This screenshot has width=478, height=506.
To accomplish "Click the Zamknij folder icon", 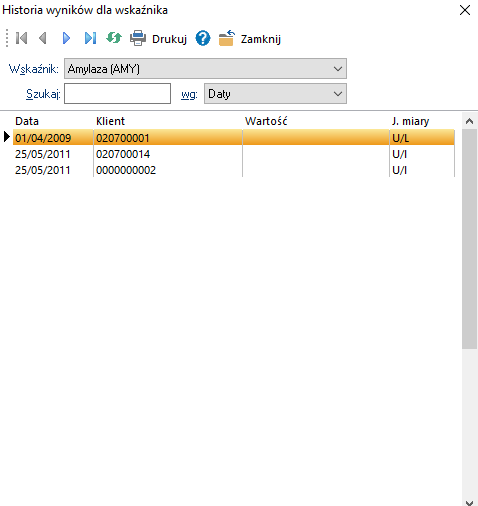I will pyautogui.click(x=227, y=38).
